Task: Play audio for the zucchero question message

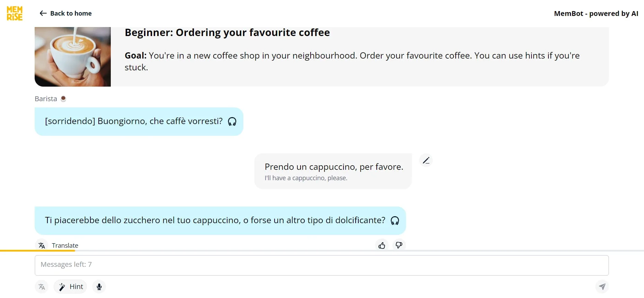Action: pos(395,221)
